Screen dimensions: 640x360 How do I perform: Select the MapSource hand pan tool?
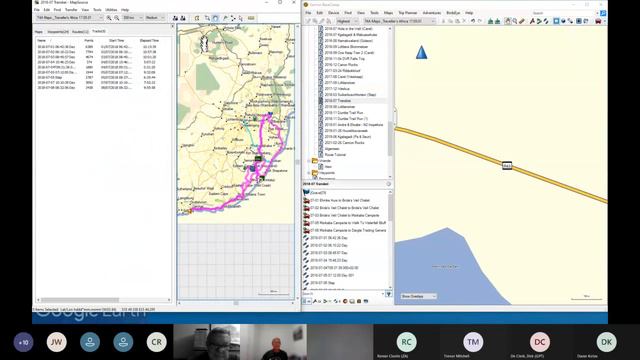click(216, 18)
